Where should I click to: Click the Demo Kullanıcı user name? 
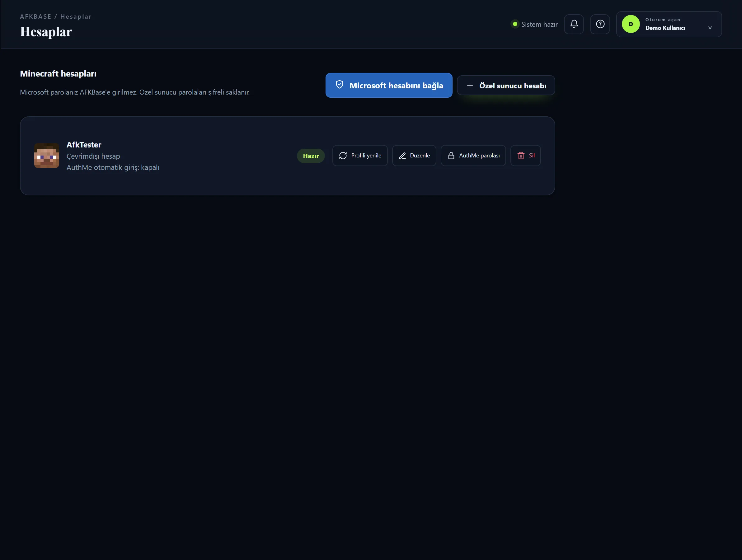tap(665, 28)
